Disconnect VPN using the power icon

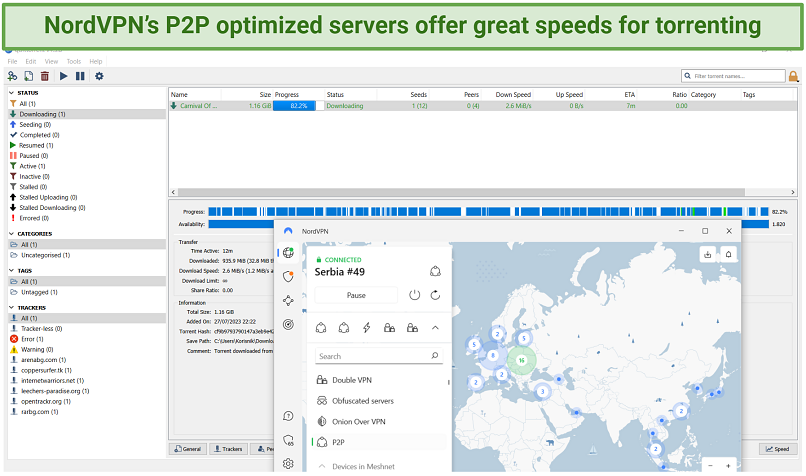tap(414, 295)
